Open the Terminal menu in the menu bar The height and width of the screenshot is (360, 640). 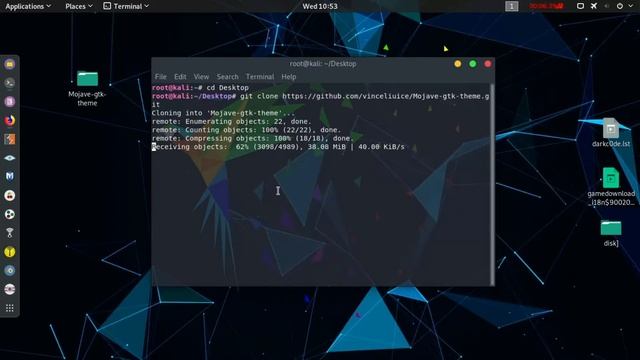click(x=260, y=77)
